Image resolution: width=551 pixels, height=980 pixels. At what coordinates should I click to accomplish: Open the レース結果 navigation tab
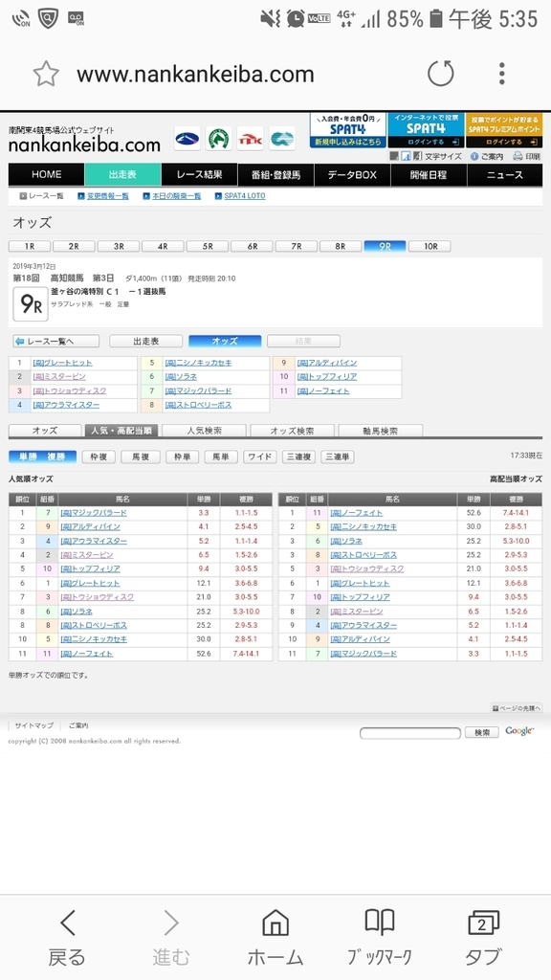(199, 175)
